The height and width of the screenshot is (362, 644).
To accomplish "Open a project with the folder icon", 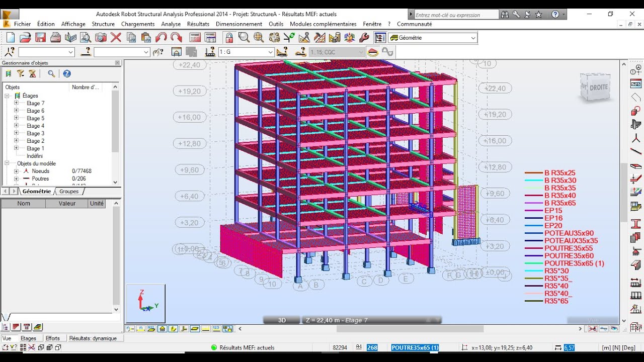I will (x=26, y=38).
